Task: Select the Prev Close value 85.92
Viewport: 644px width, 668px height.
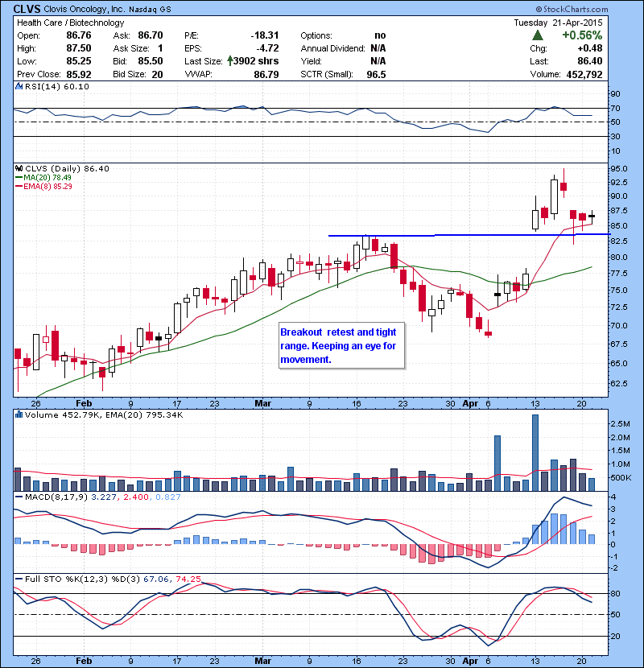Action: 79,74
